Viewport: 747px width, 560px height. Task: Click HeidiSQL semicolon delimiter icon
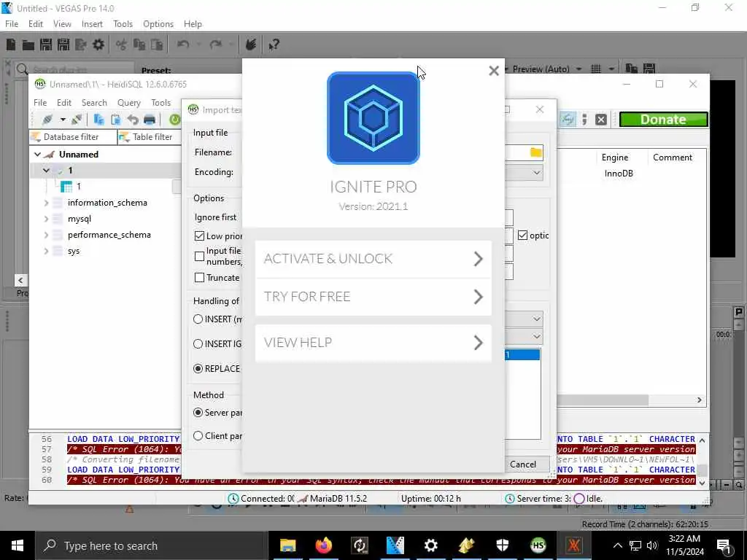pos(584,120)
